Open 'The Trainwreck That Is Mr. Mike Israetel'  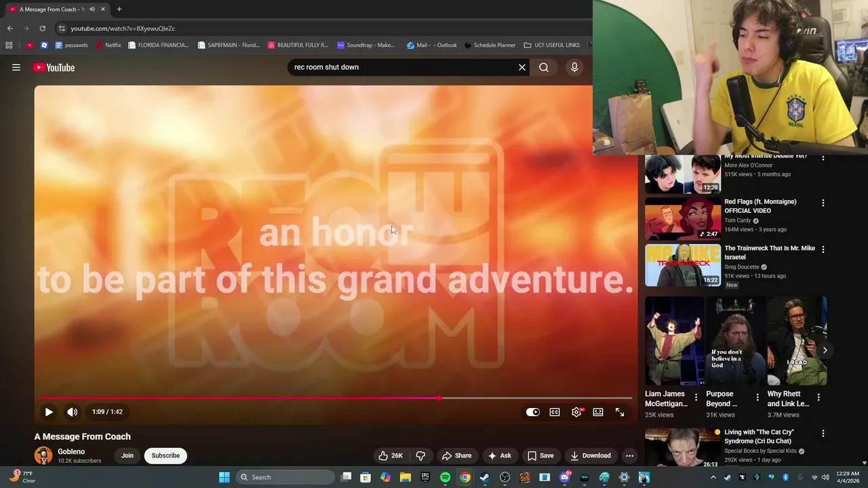point(770,253)
